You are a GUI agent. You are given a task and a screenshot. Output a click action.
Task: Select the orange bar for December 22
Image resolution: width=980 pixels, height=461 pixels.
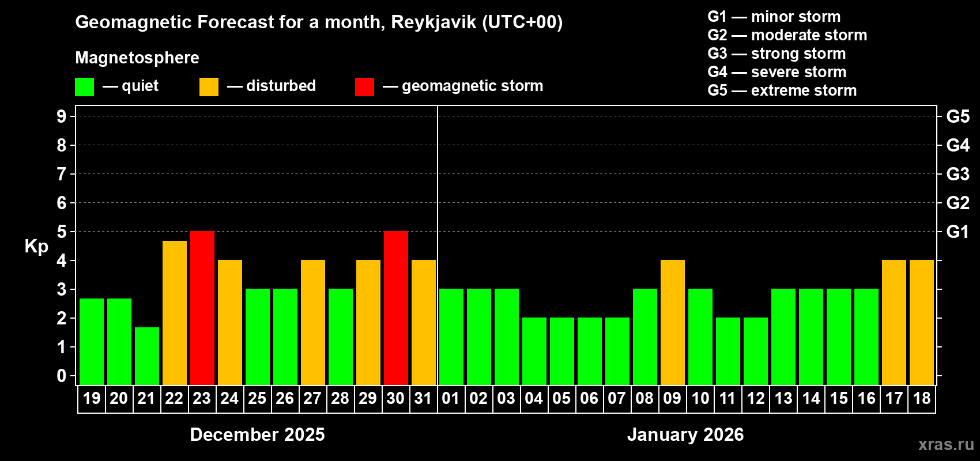175,313
